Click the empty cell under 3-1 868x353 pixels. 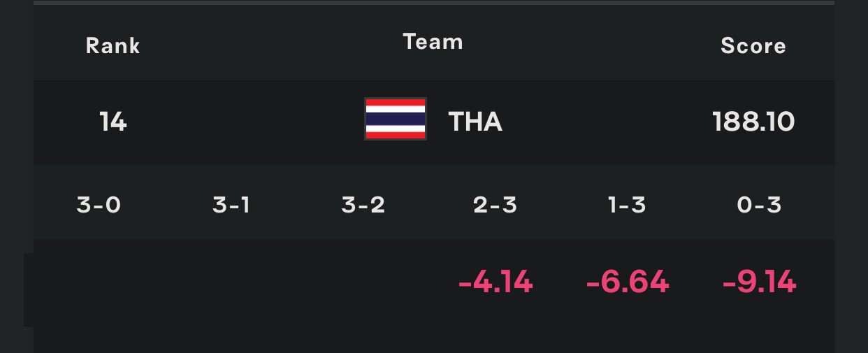231,283
